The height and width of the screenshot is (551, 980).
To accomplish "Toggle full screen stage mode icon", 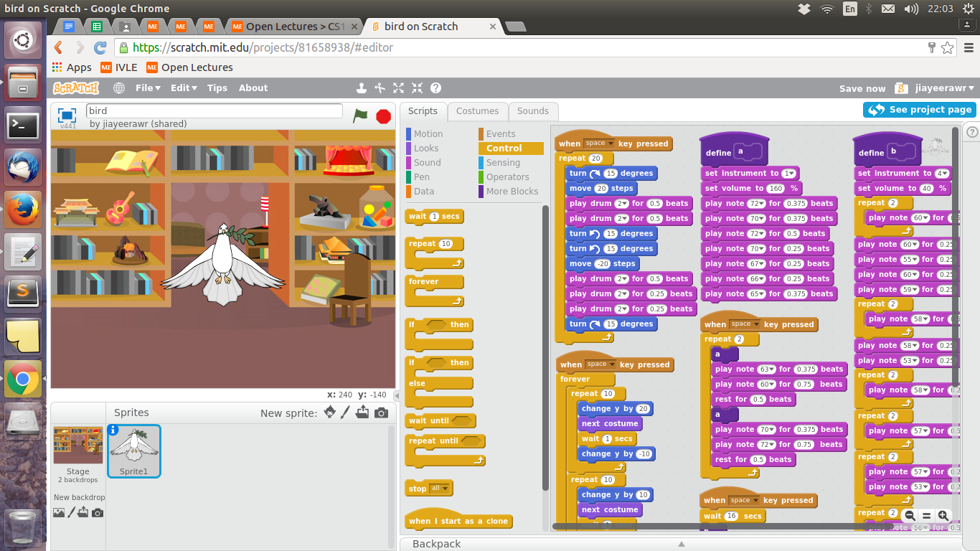I will click(67, 115).
